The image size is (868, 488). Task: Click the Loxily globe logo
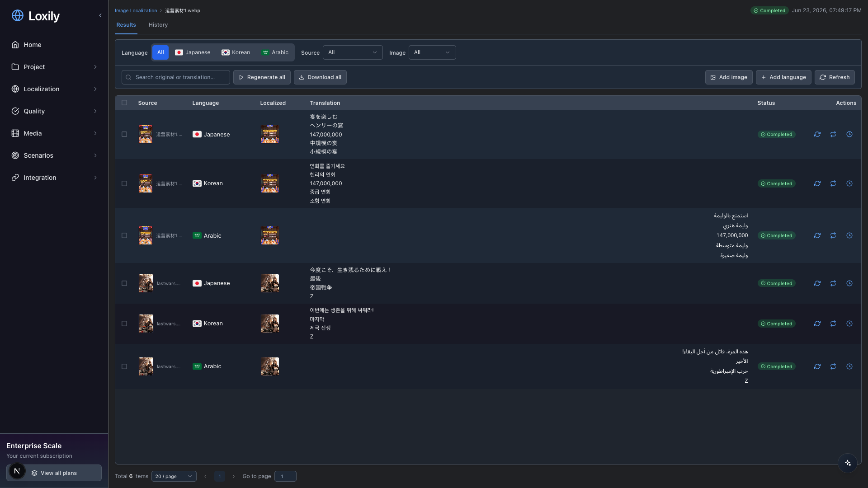[18, 15]
